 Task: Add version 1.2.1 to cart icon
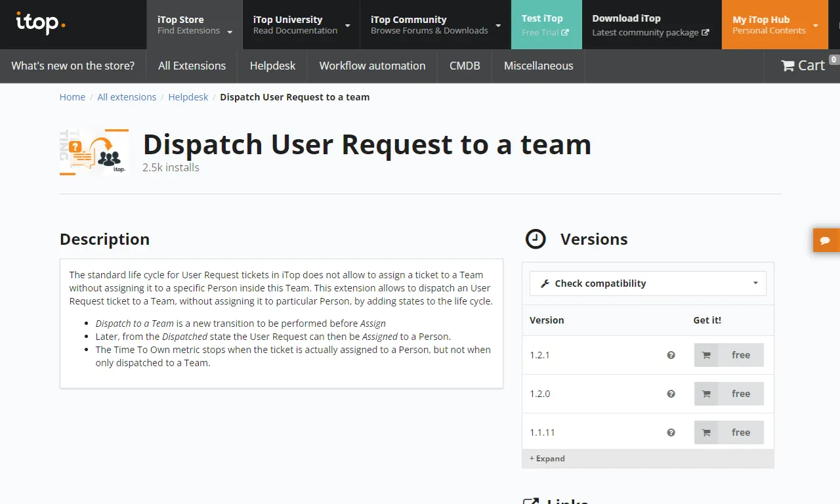[x=706, y=355]
